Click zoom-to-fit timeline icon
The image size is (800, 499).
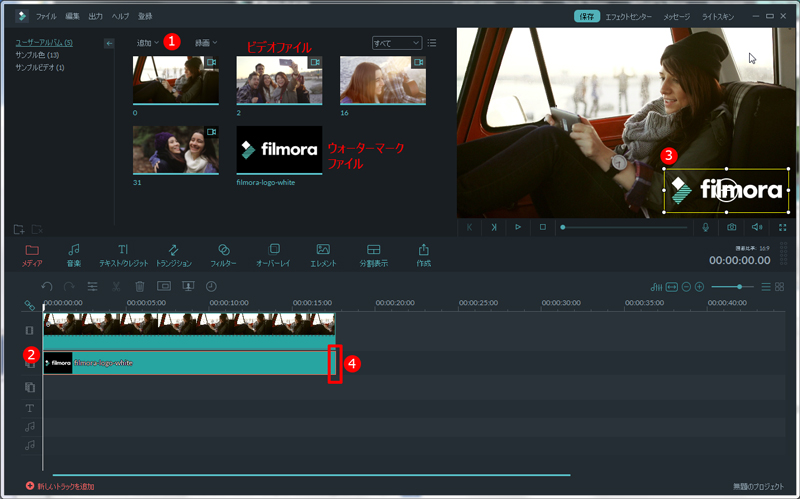click(672, 287)
